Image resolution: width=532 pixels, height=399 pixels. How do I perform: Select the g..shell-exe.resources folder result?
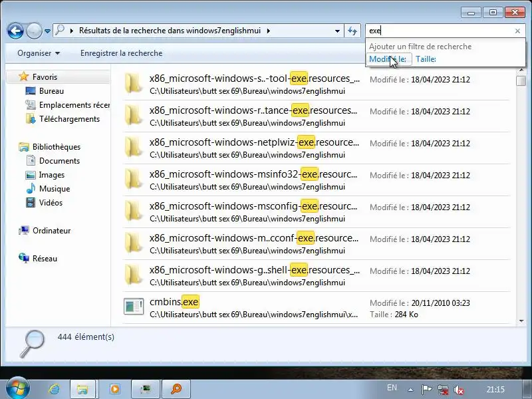[x=316, y=275]
